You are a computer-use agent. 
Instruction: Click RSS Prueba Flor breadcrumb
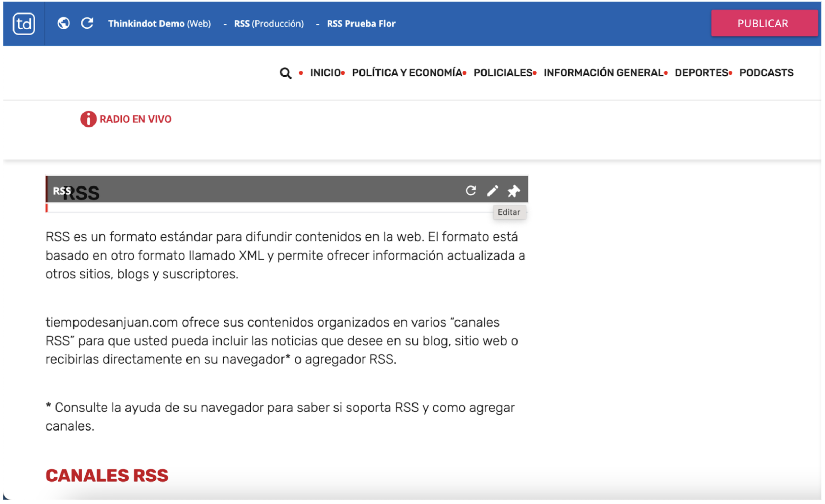(361, 24)
